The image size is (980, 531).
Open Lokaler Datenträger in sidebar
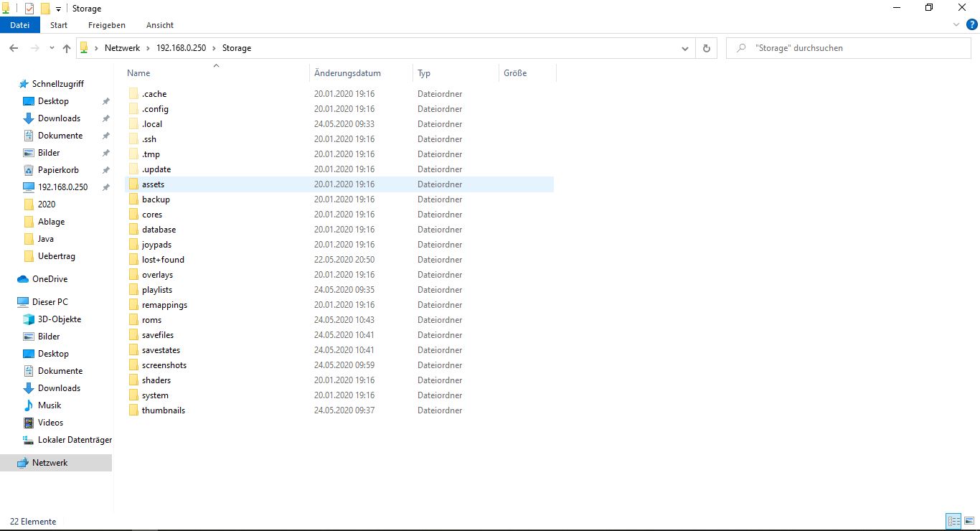pyautogui.click(x=75, y=440)
